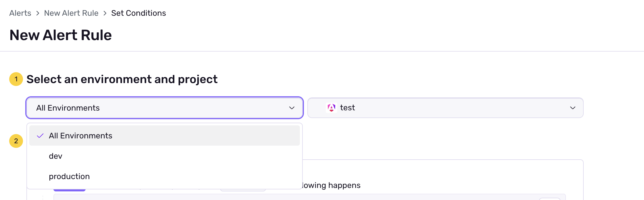Click the yellow step 1 badge
This screenshot has height=200, width=644.
pos(16,79)
